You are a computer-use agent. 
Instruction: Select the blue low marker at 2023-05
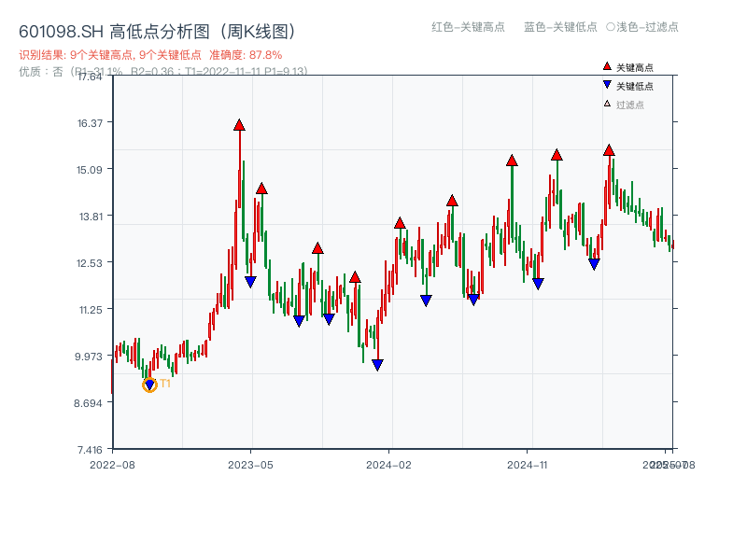coord(250,282)
